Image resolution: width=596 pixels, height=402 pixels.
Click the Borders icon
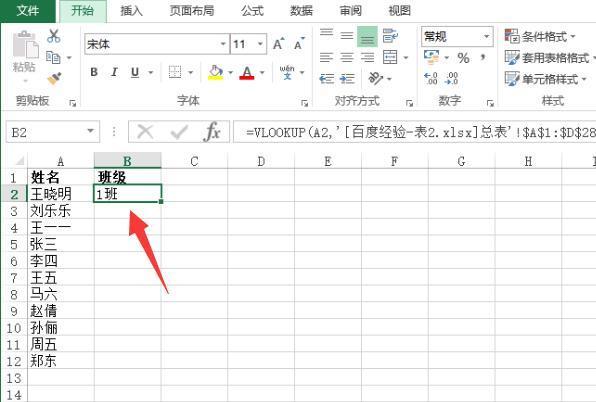[175, 72]
